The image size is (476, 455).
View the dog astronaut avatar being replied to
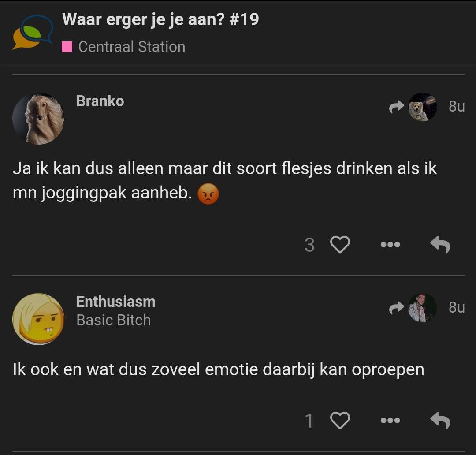click(423, 107)
